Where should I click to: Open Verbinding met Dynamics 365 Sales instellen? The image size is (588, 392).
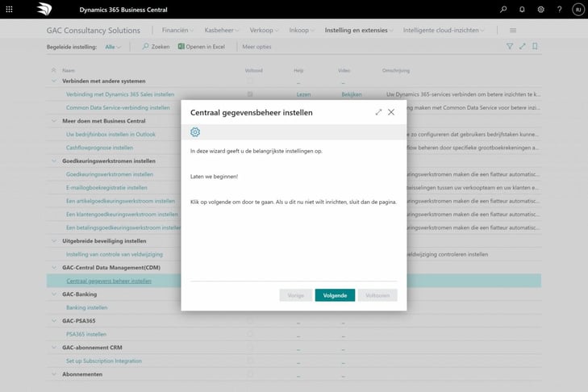(120, 94)
